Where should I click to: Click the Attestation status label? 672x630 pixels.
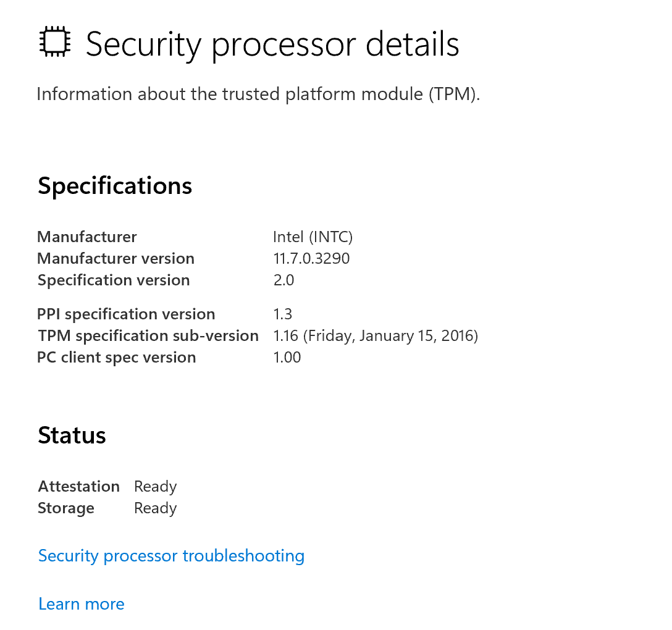pos(79,487)
